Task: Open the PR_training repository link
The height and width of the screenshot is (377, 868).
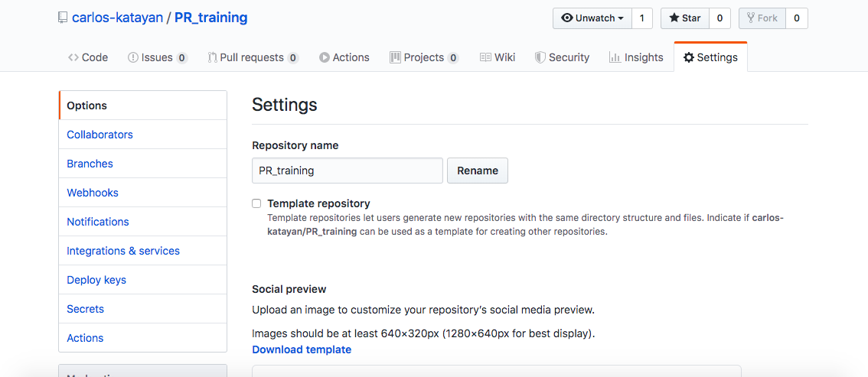Action: 211,18
